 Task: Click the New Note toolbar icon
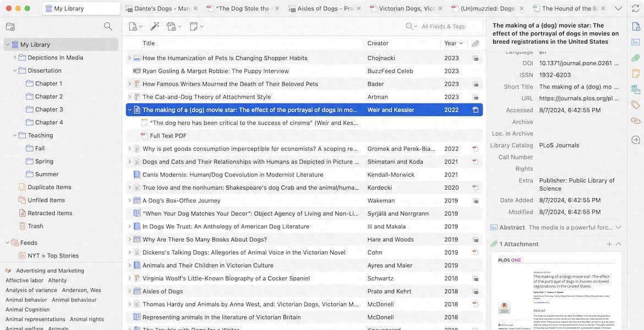194,26
